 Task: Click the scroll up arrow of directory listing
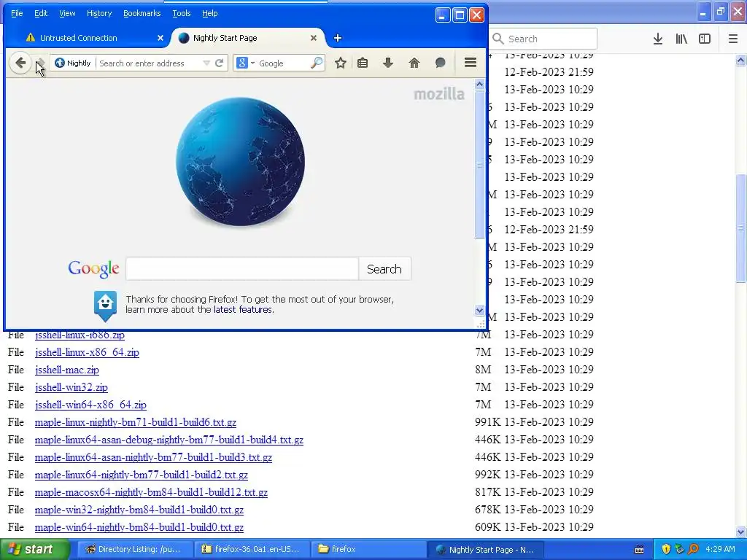(x=741, y=60)
